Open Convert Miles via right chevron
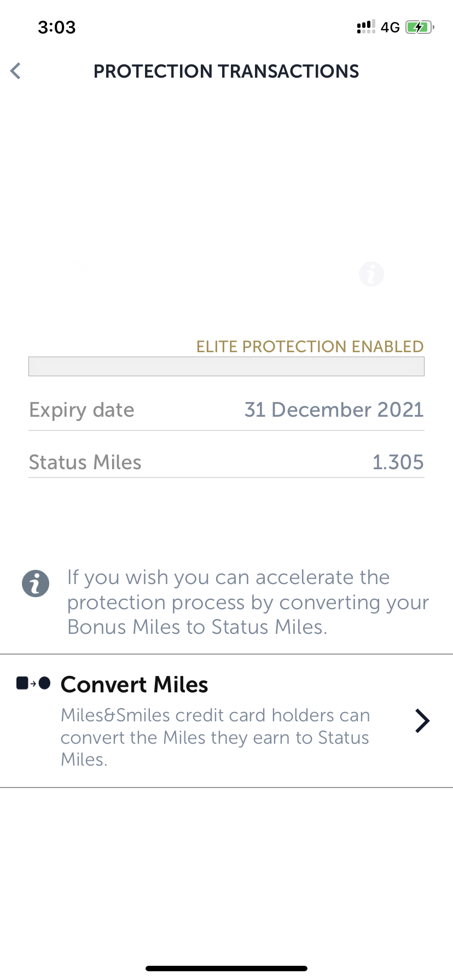 [422, 721]
